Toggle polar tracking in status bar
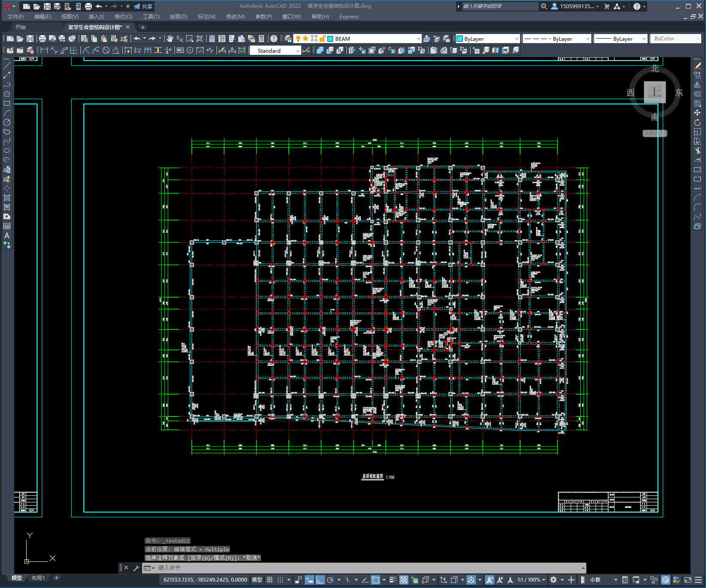This screenshot has width=706, height=588. pos(330,580)
